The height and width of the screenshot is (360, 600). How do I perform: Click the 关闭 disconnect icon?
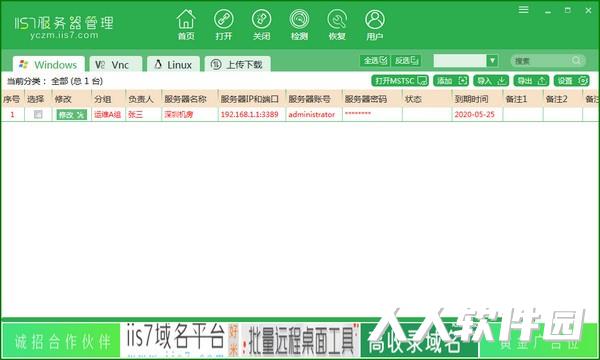coord(261,24)
